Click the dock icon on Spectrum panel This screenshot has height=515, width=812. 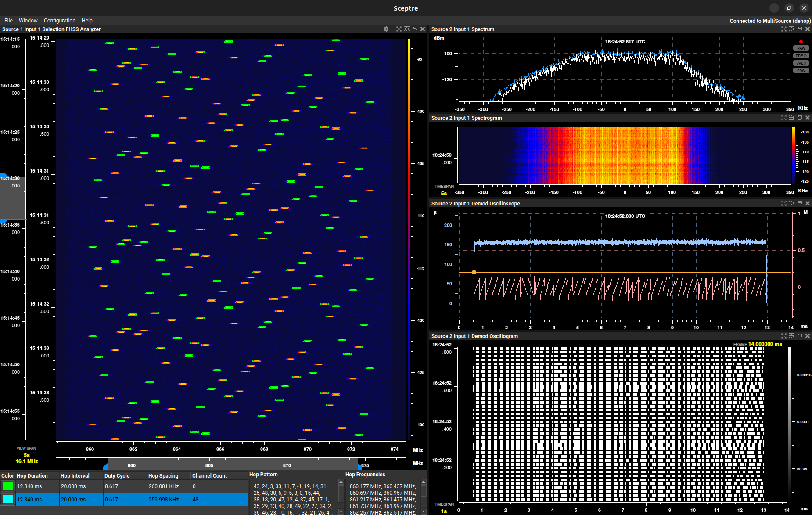pos(792,29)
